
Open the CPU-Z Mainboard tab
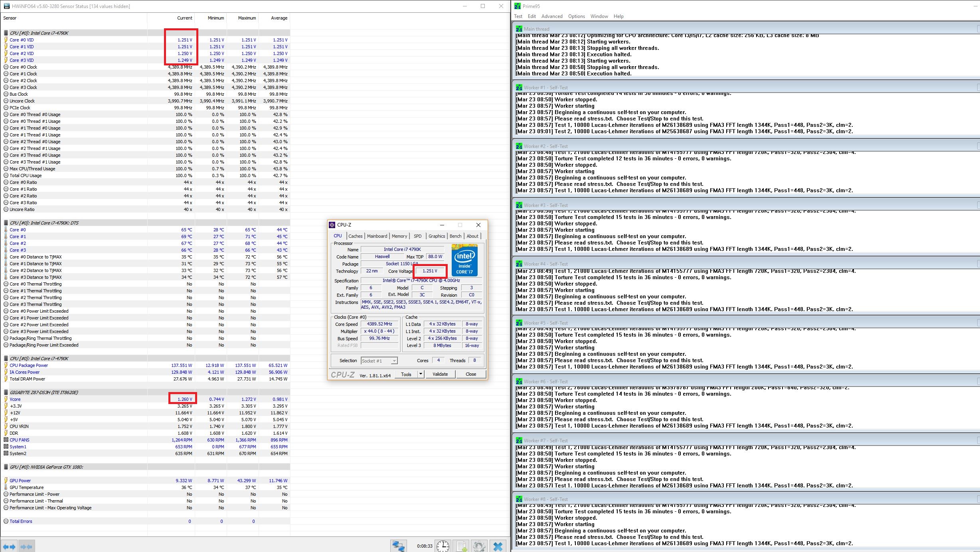pyautogui.click(x=377, y=236)
